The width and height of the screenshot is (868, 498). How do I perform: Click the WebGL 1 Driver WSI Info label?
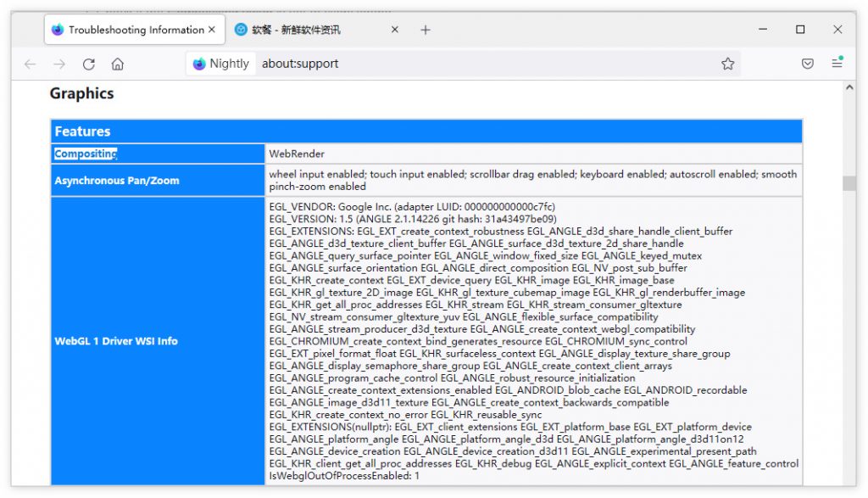pyautogui.click(x=116, y=341)
